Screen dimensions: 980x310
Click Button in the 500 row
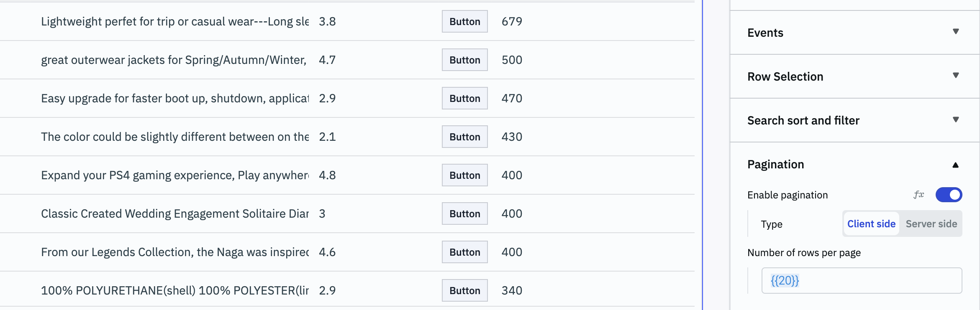coord(464,60)
